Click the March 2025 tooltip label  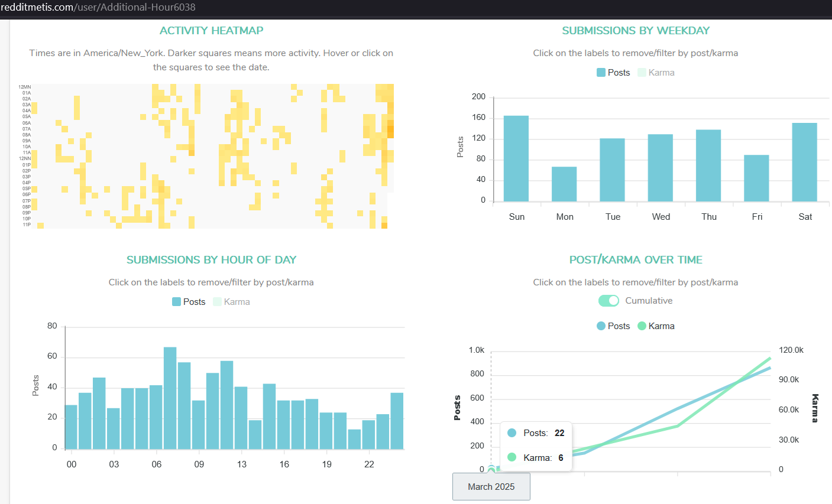pyautogui.click(x=491, y=487)
